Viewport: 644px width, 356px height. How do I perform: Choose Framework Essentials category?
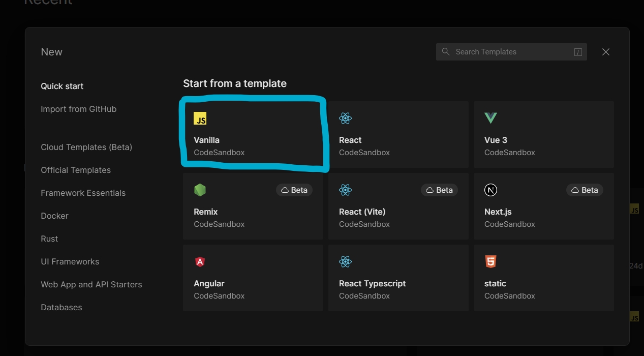[83, 193]
